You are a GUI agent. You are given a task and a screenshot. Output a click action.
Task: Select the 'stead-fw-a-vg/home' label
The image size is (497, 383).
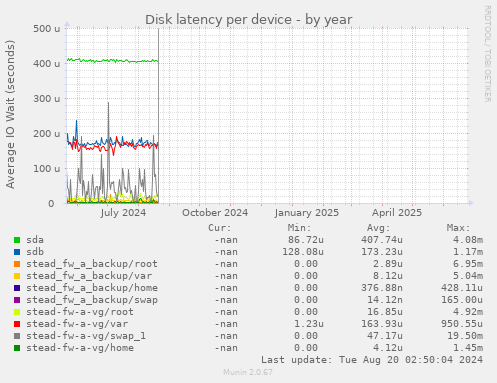pos(80,348)
